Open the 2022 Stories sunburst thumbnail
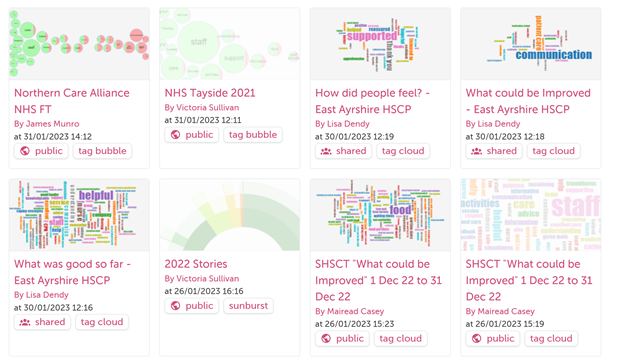 (230, 215)
